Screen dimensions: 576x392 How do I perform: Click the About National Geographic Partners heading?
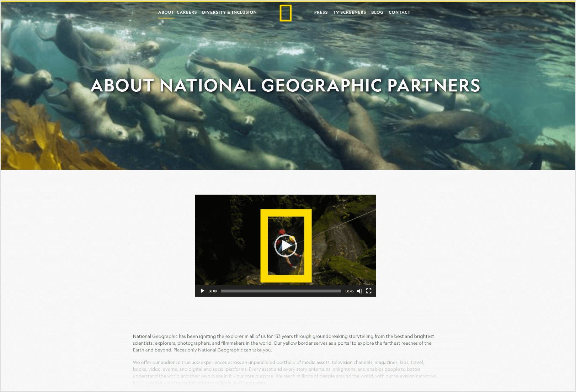pyautogui.click(x=286, y=86)
